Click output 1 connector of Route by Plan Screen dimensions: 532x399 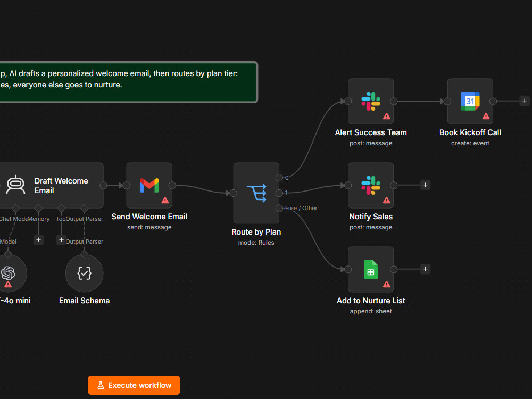coord(279,193)
